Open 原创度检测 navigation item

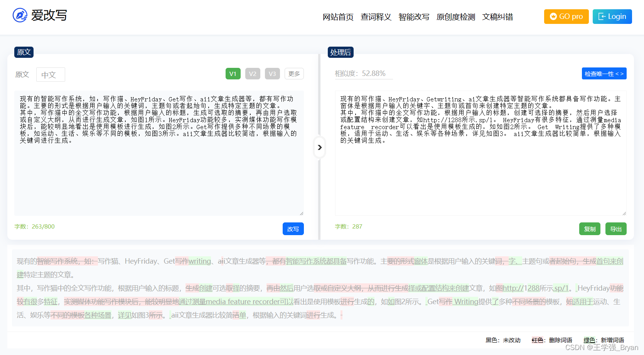pyautogui.click(x=456, y=17)
